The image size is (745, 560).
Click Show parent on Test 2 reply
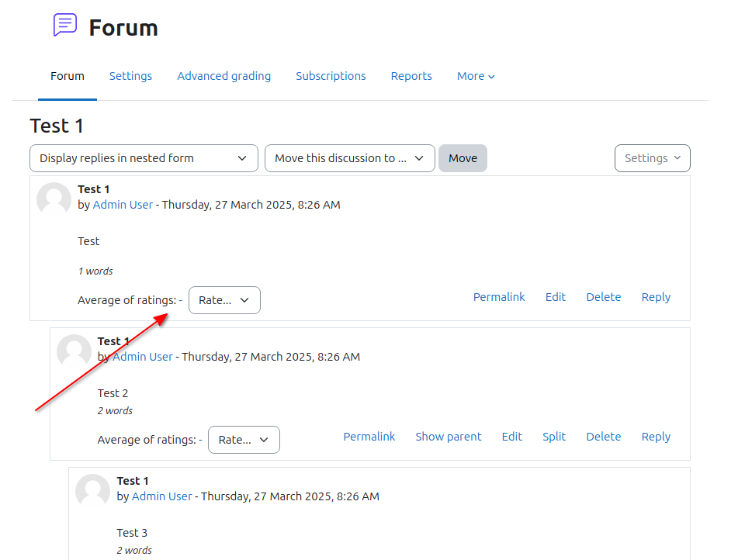pos(449,437)
